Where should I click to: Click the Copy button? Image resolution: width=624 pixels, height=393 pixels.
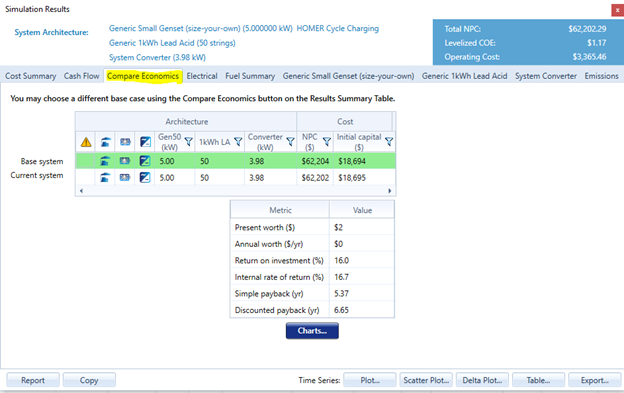click(89, 380)
